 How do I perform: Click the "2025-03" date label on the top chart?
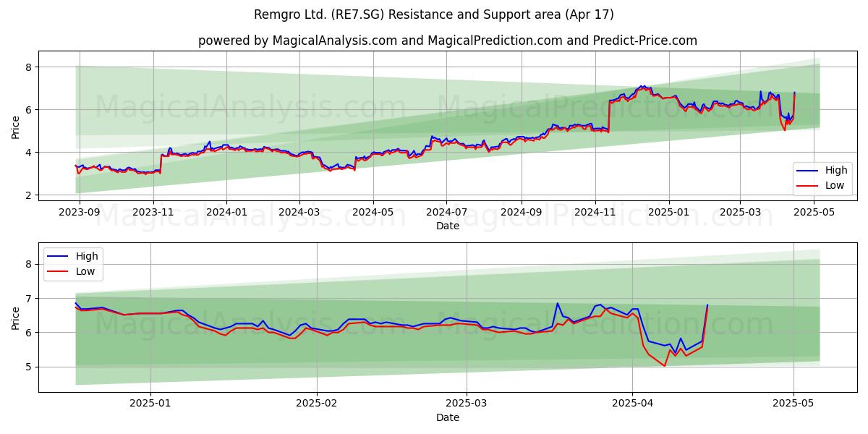739,213
